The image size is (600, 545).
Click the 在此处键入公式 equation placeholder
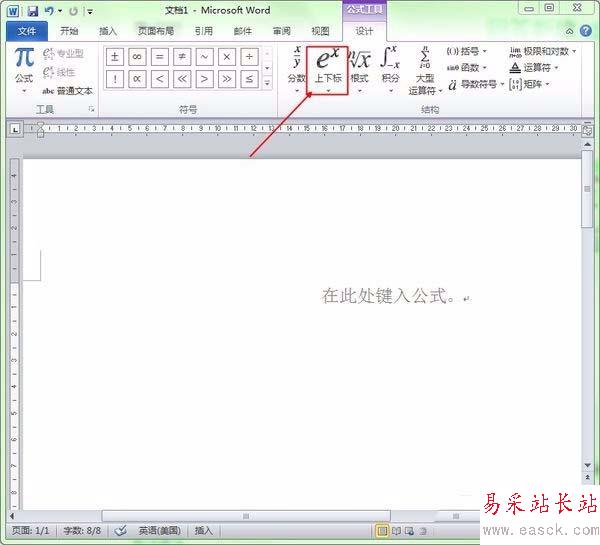point(389,295)
